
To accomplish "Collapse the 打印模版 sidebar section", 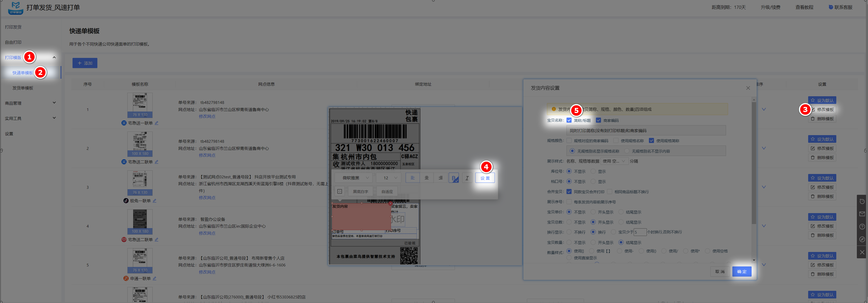I will click(x=54, y=57).
